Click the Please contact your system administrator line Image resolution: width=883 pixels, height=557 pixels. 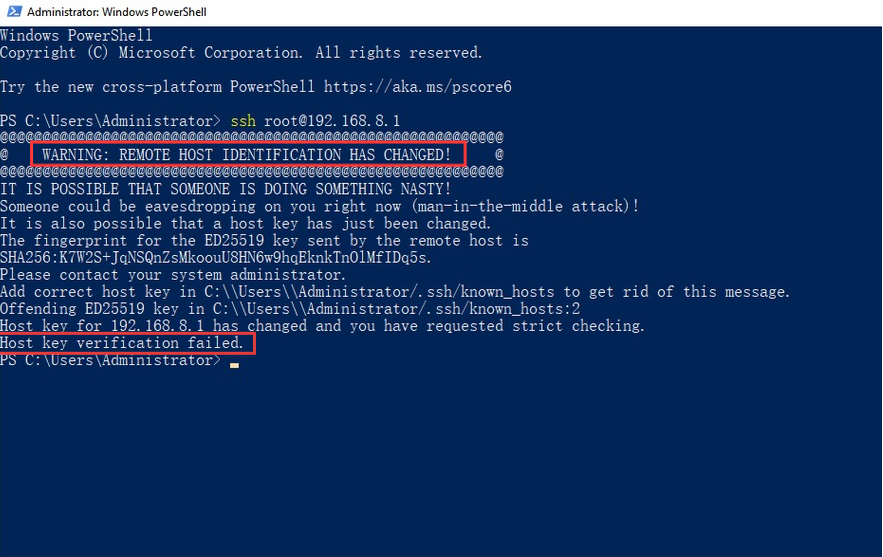click(x=173, y=275)
